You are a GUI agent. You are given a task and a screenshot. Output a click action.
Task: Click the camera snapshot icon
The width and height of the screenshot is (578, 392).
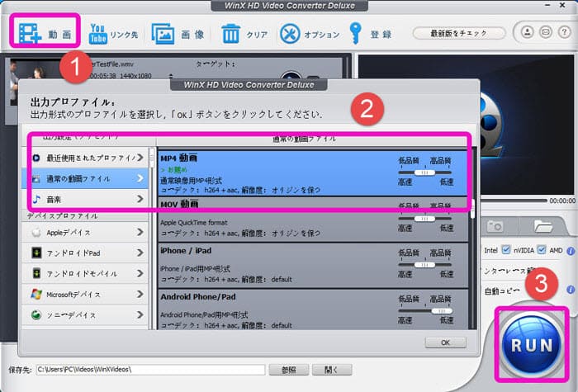point(495,226)
